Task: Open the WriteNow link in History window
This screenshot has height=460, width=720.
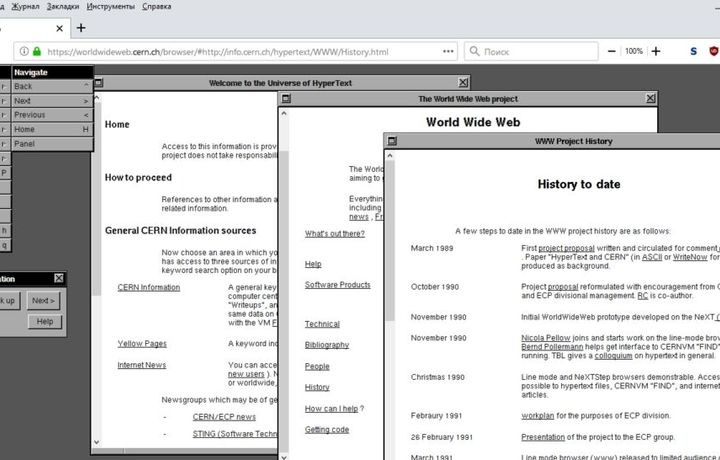Action: (x=690, y=257)
